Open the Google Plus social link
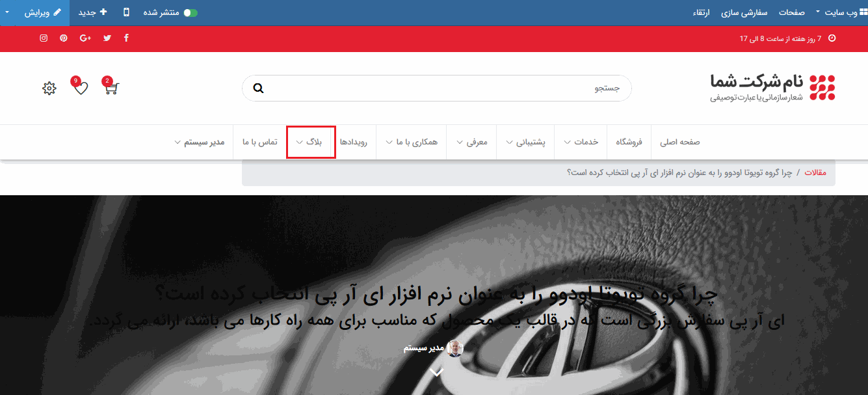868x395 pixels. [85, 38]
